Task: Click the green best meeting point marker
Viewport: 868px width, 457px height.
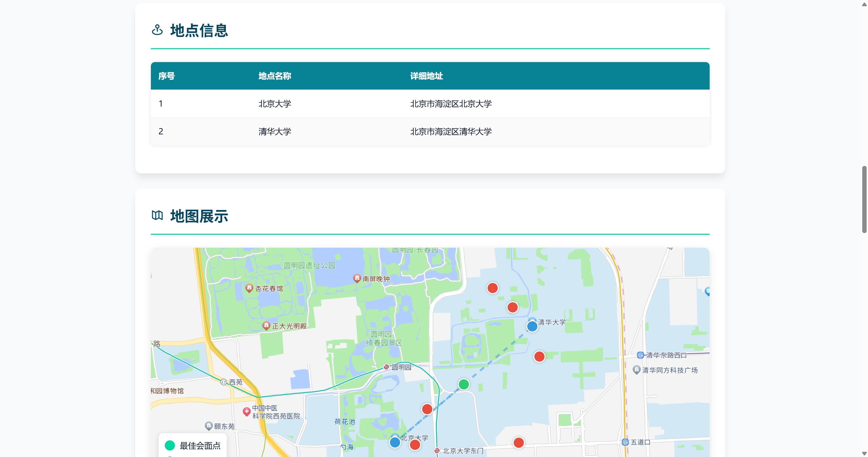Action: click(x=463, y=384)
